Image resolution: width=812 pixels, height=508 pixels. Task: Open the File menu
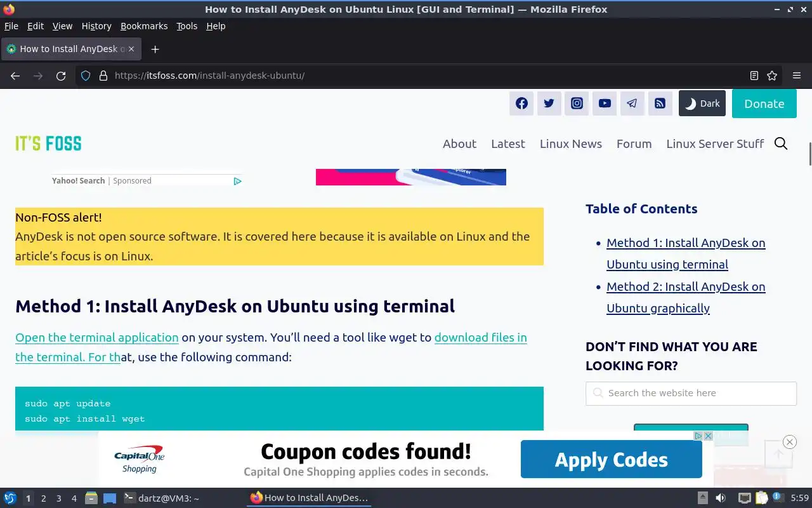tap(11, 26)
